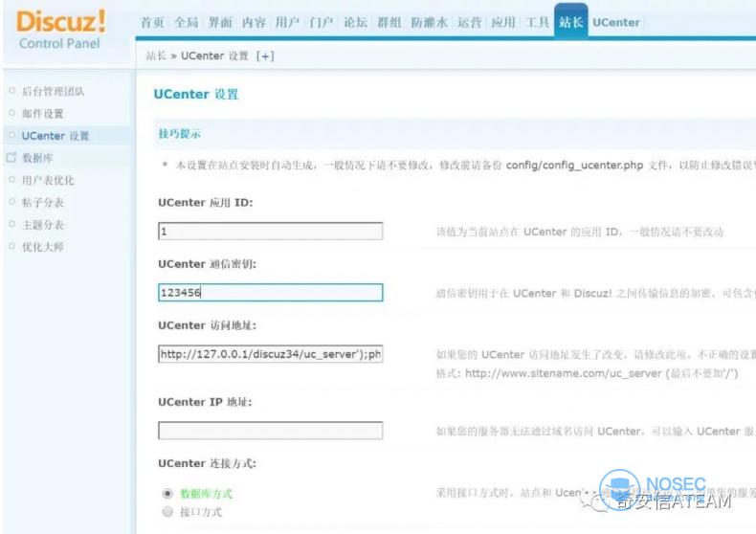Click the UCenter 访问地址 URL field

(x=271, y=354)
